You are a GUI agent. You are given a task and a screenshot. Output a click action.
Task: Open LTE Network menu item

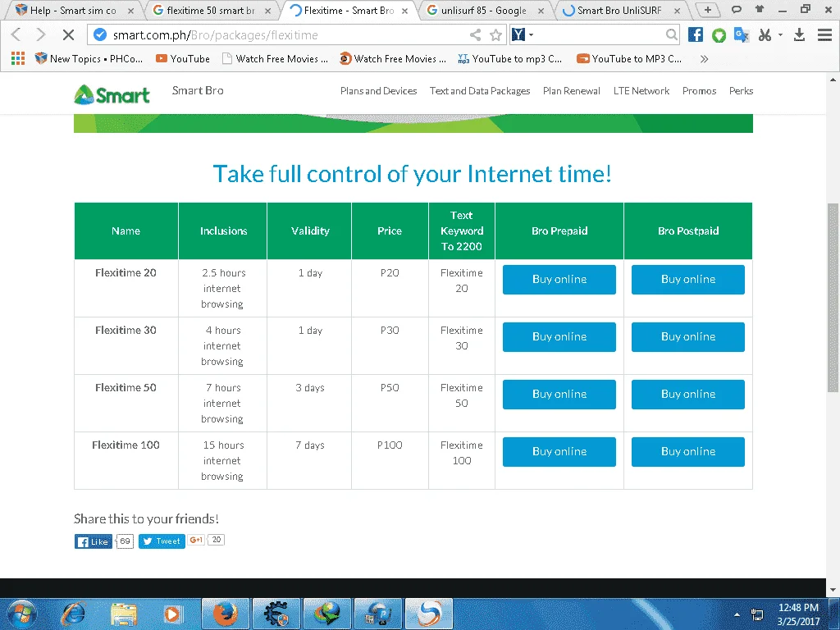(641, 91)
